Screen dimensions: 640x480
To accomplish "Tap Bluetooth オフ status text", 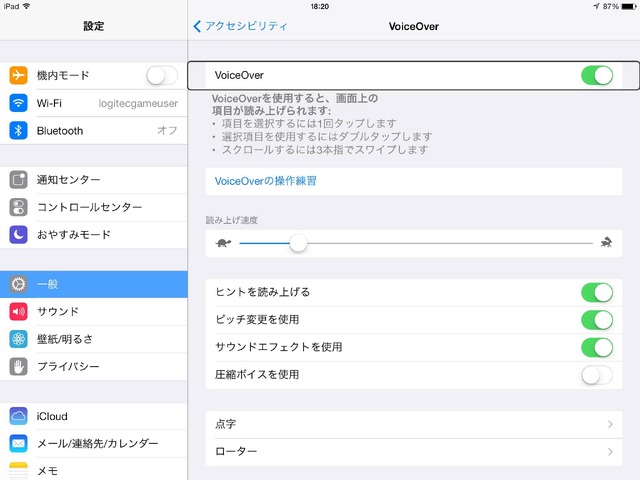I will 167,131.
